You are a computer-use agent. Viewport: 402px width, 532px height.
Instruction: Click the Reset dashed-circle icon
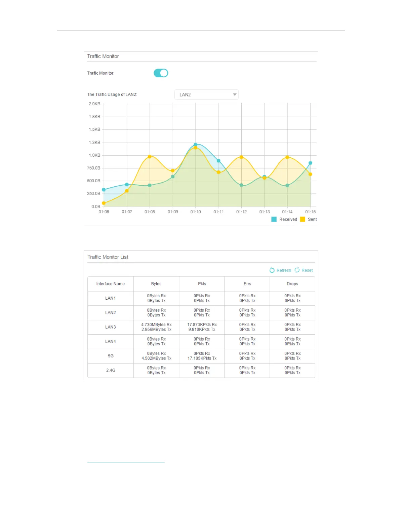(297, 270)
